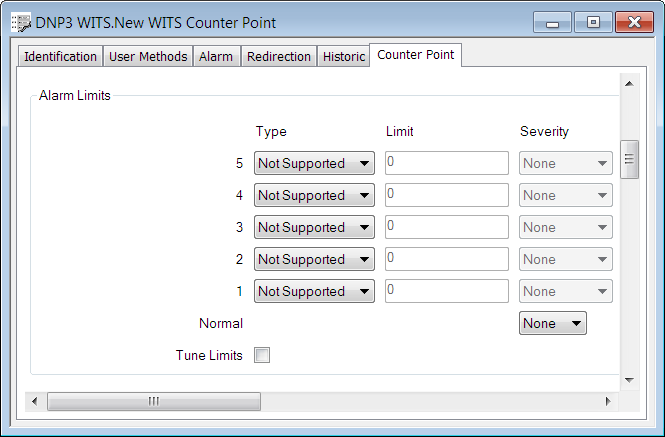Click the vertical scrollbar up arrow
This screenshot has height=437, width=665.
tap(629, 84)
